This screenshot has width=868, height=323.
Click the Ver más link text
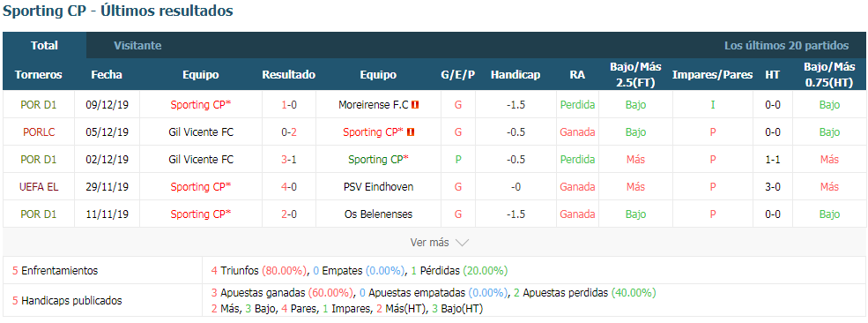(429, 243)
